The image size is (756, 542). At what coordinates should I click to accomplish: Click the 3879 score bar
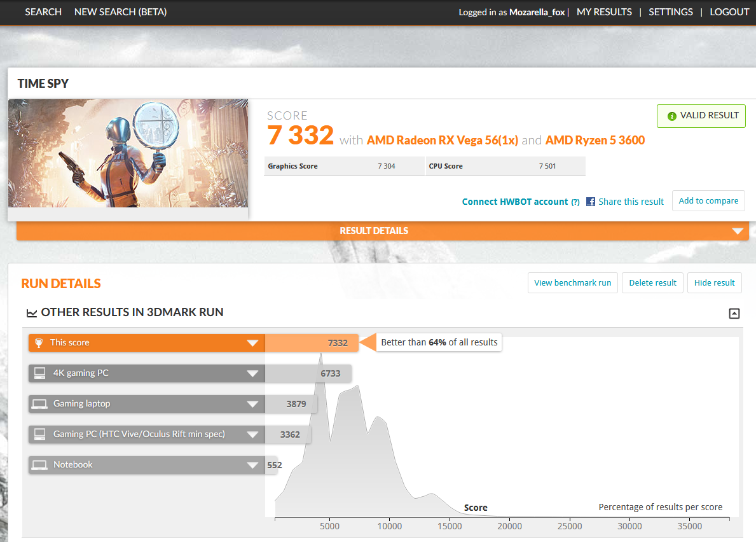pos(291,403)
